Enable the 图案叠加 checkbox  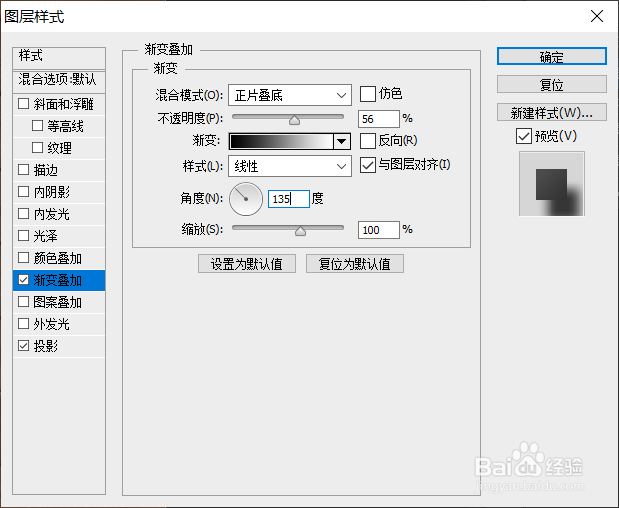point(24,302)
